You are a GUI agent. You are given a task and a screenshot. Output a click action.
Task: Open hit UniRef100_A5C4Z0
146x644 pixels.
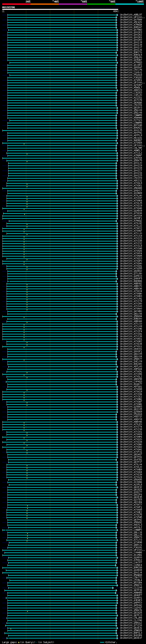point(131,22)
